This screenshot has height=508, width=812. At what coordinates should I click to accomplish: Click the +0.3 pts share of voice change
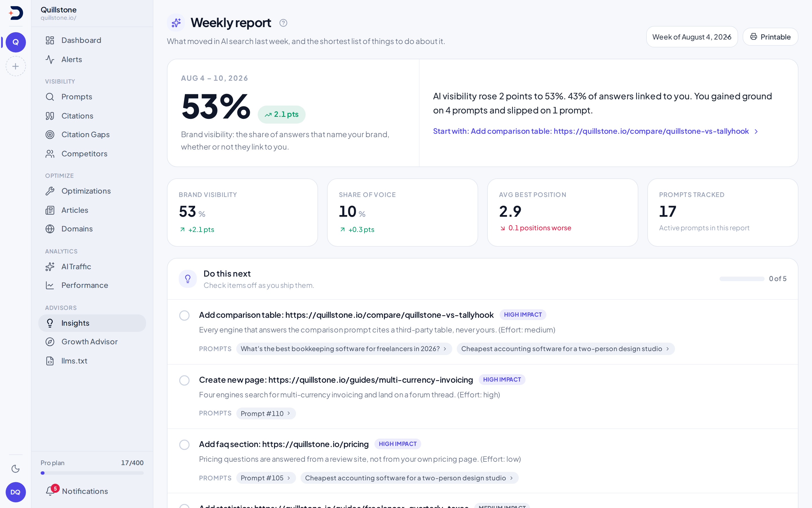click(x=361, y=229)
